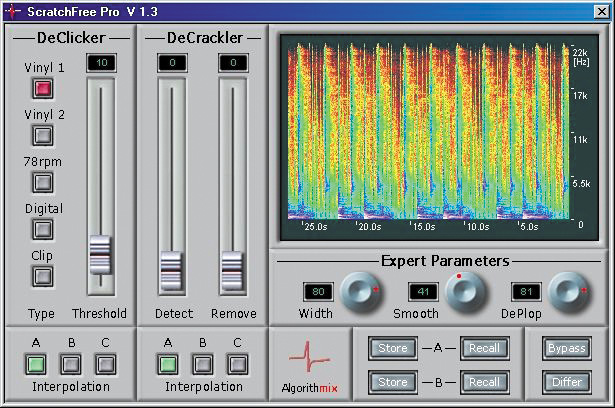Screen dimensions: 615x408
Task: Select the Vinyl 1 type button
Action: (43, 88)
